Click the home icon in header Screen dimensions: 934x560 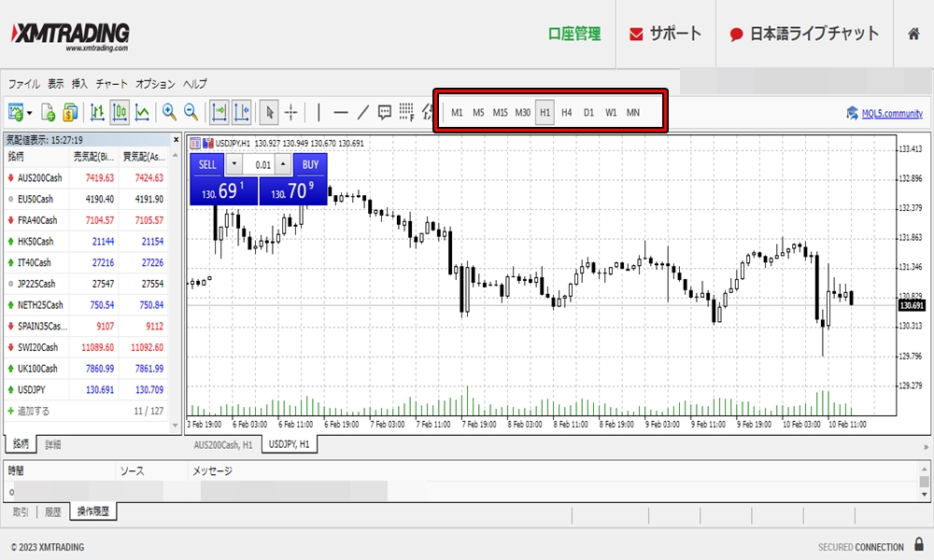[913, 34]
